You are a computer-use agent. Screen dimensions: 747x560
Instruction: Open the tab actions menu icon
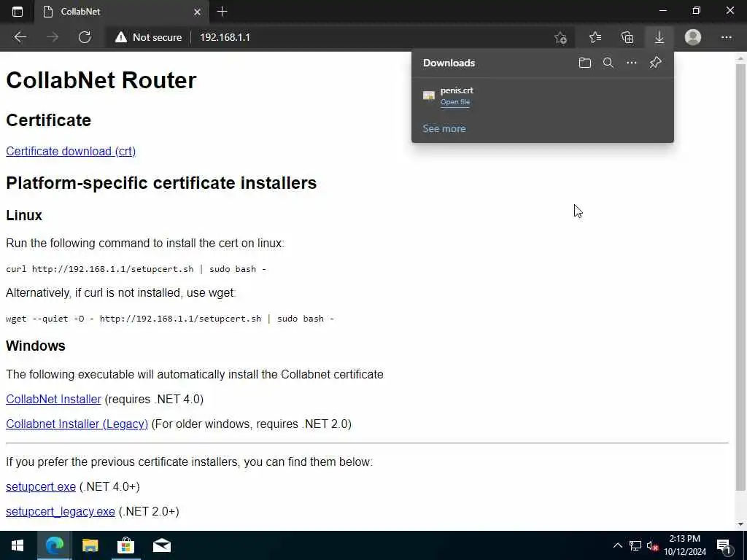tap(18, 12)
